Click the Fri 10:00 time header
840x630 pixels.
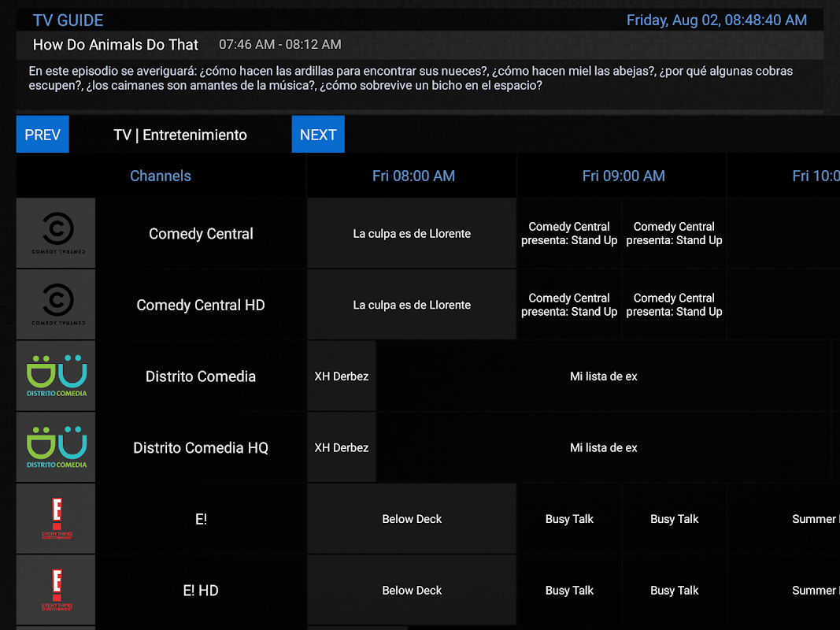(x=784, y=176)
